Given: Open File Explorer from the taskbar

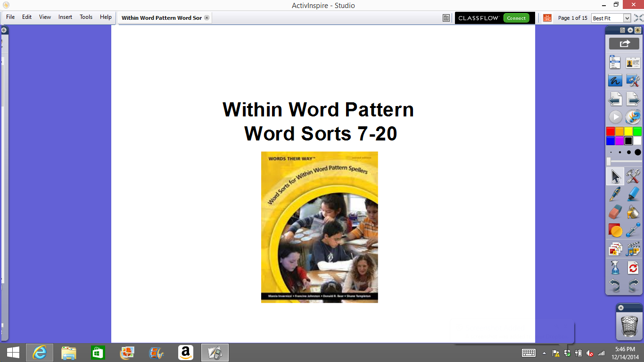Looking at the screenshot, I should click(x=69, y=353).
